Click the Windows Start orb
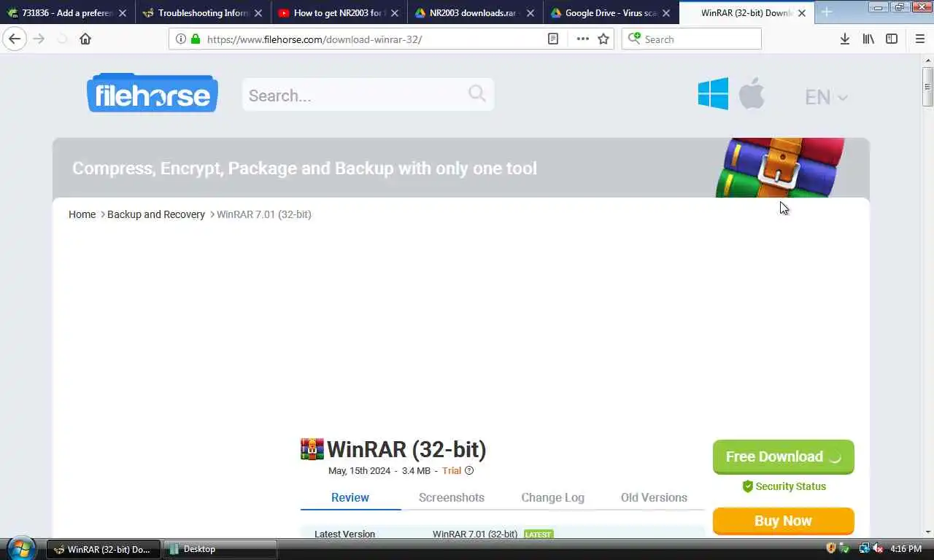934x560 pixels. (x=20, y=548)
